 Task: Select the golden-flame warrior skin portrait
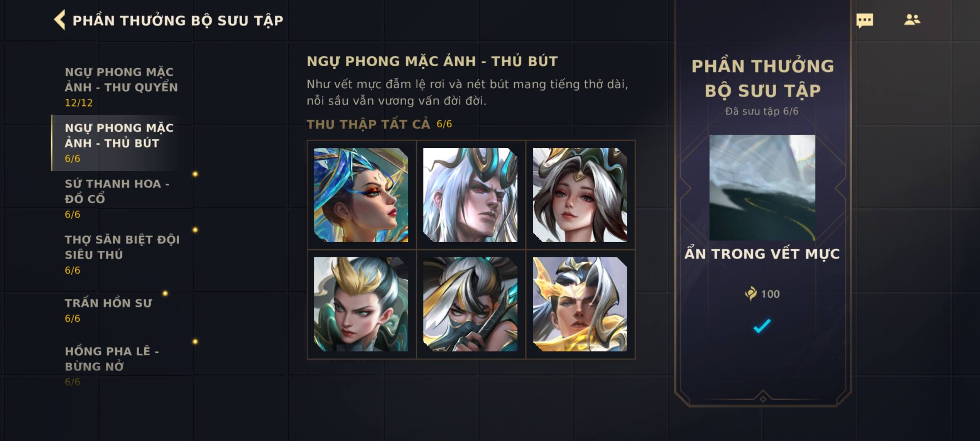coord(580,304)
